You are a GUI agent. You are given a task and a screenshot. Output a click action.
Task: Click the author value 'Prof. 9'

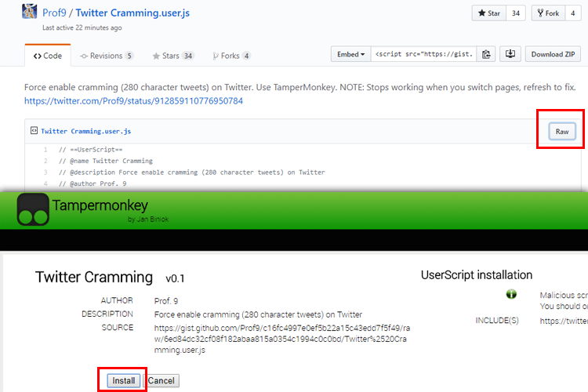(166, 301)
